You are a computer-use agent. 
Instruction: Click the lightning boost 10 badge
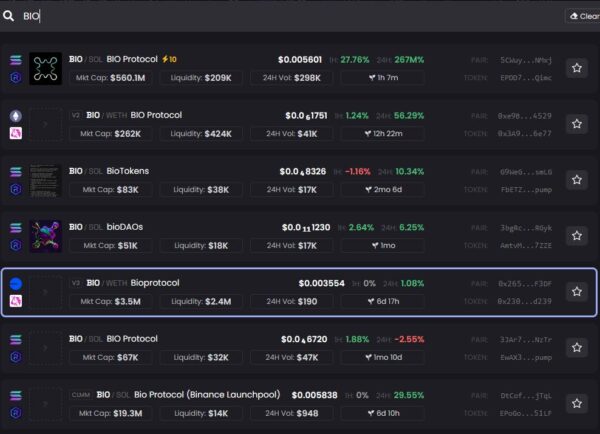pyautogui.click(x=169, y=59)
